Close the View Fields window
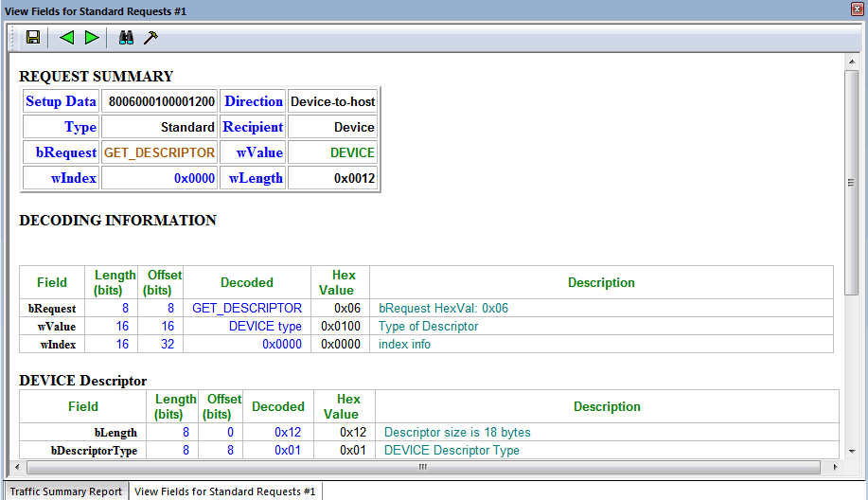868x500 pixels. (857, 9)
